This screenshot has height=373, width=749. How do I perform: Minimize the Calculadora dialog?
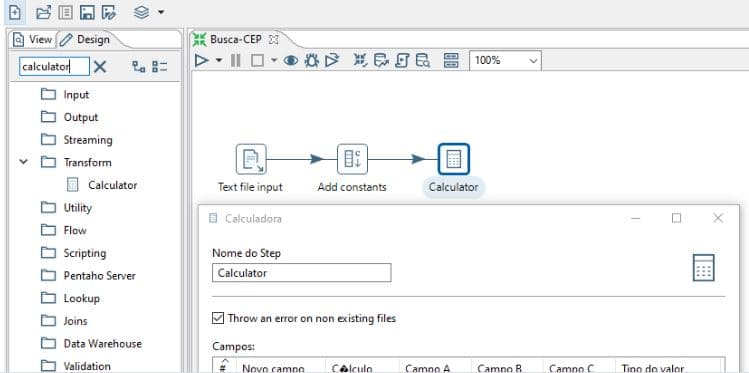(x=635, y=218)
